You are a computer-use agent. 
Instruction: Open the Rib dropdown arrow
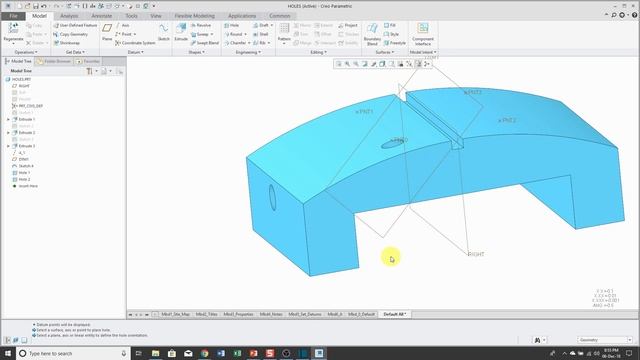pyautogui.click(x=269, y=43)
